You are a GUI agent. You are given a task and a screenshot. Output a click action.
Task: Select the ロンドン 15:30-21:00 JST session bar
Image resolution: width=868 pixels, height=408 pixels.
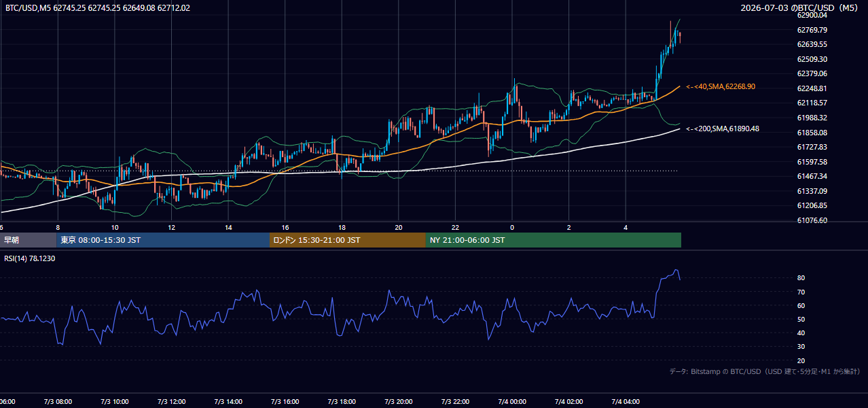tap(348, 240)
